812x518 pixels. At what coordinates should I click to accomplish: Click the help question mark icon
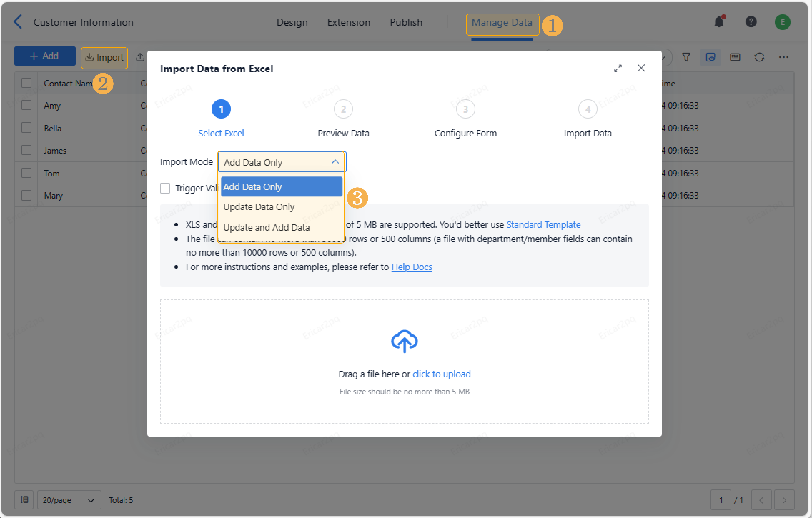tap(751, 22)
